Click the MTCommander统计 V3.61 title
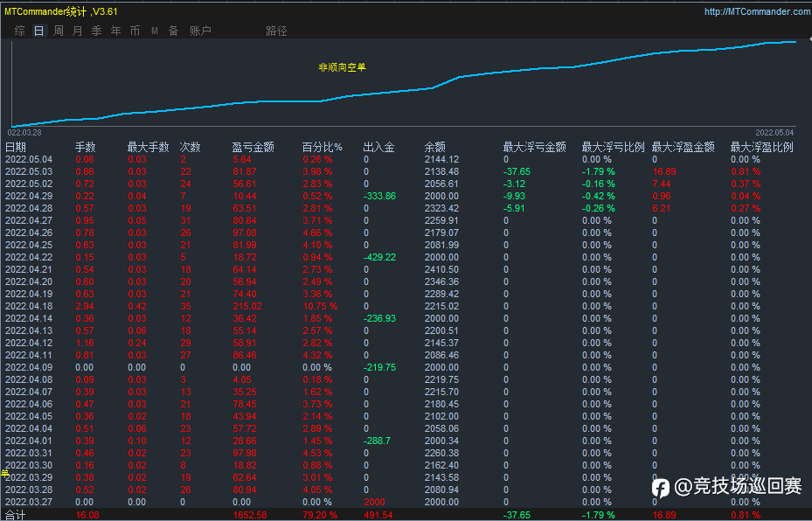The image size is (812, 521). 61,11
